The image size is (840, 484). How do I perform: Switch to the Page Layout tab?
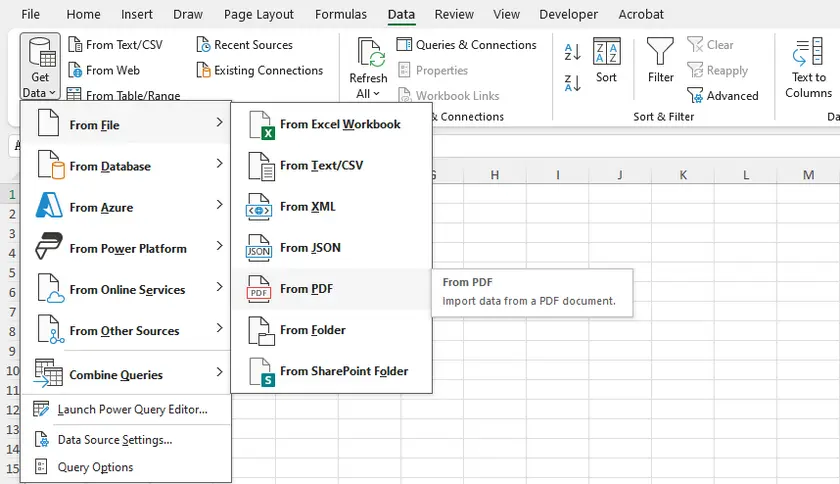coord(259,14)
